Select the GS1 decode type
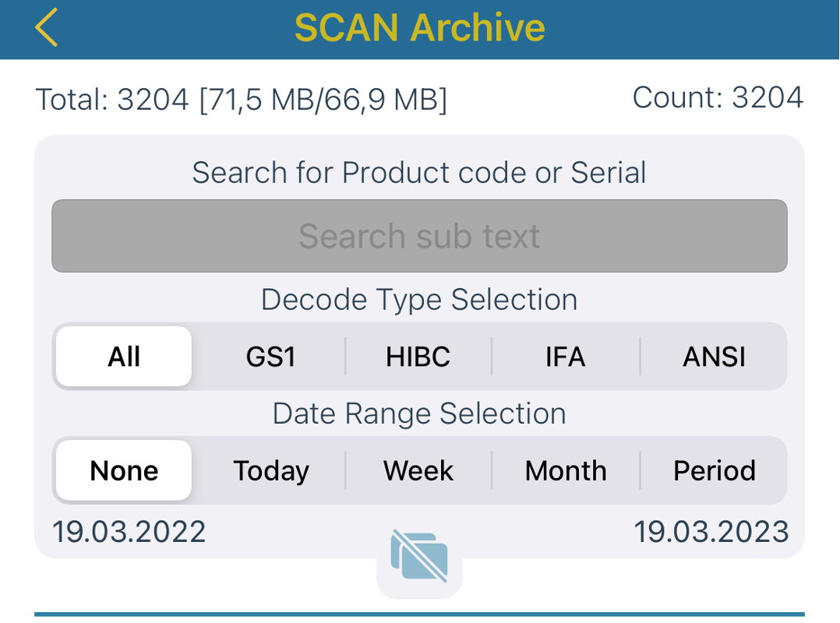Image resolution: width=840 pixels, height=623 pixels. coord(271,357)
